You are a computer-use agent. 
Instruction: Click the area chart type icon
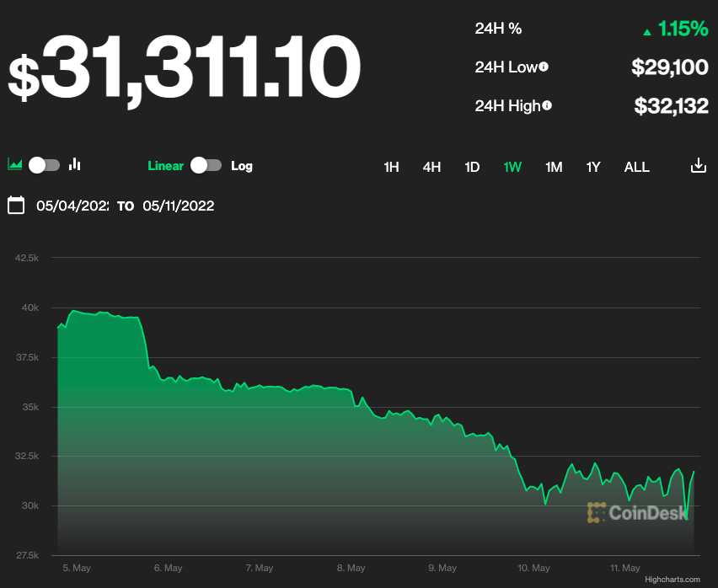(14, 165)
